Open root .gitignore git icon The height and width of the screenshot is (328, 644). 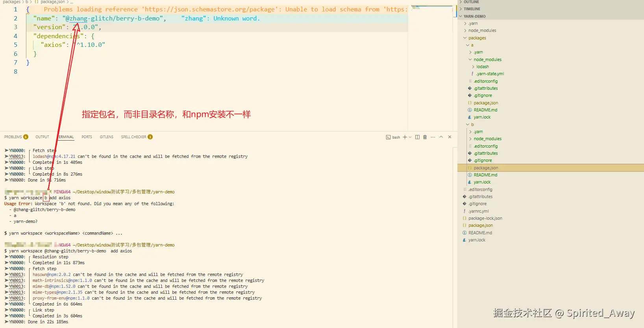[464, 204]
